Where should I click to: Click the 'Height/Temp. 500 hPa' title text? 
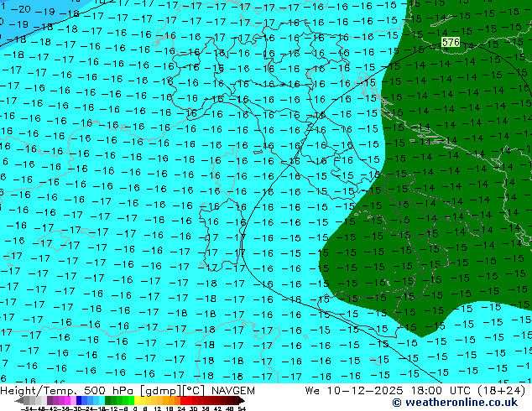point(67,391)
